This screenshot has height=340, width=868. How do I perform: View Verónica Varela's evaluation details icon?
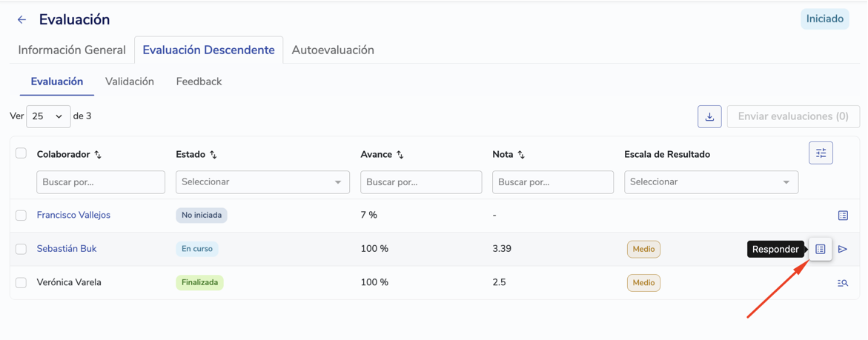tap(843, 283)
